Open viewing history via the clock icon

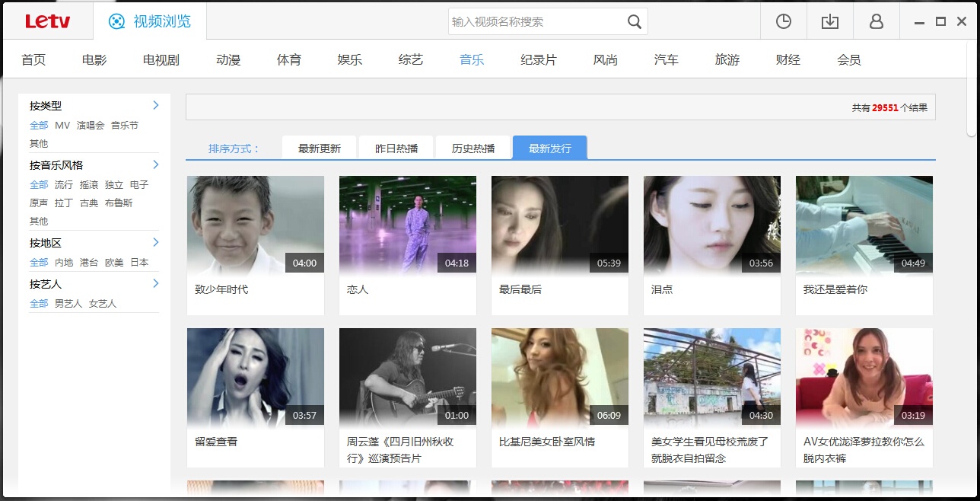pos(783,21)
